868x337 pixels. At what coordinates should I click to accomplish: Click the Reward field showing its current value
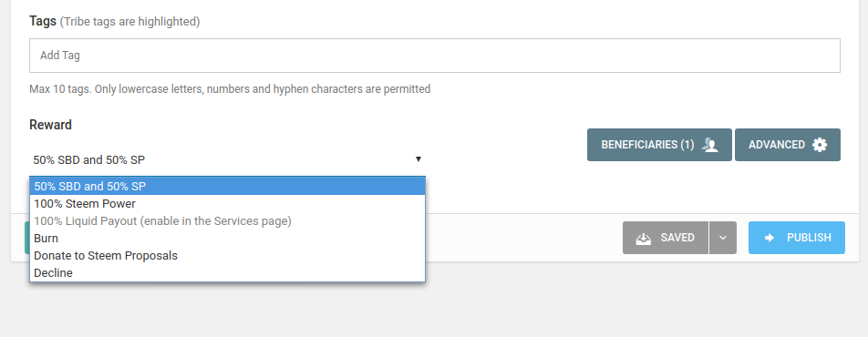228,160
